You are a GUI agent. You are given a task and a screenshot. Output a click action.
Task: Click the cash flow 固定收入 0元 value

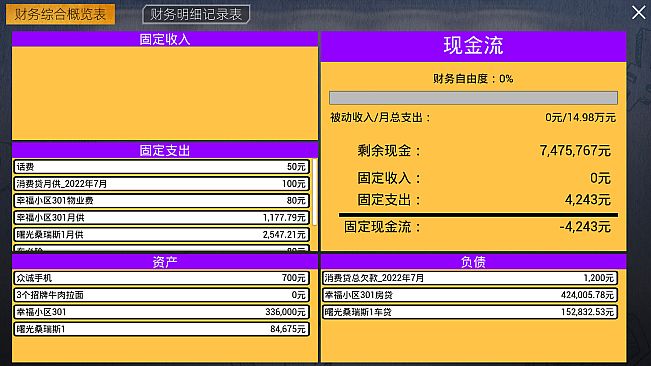coord(600,178)
